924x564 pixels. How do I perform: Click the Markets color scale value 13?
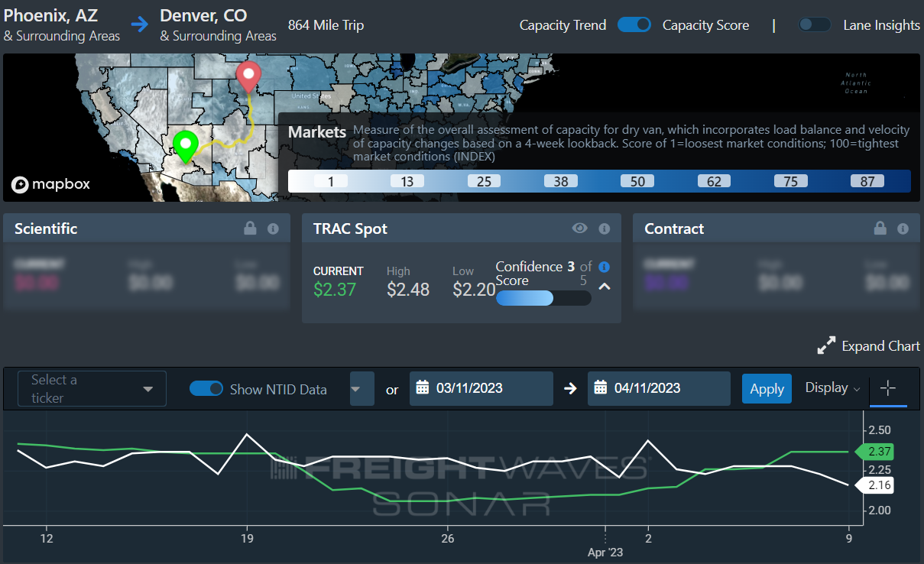tap(407, 181)
